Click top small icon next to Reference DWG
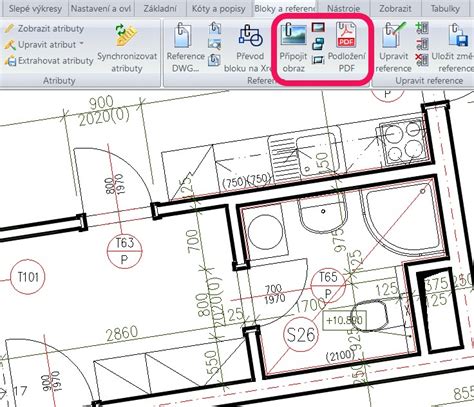 [215, 28]
